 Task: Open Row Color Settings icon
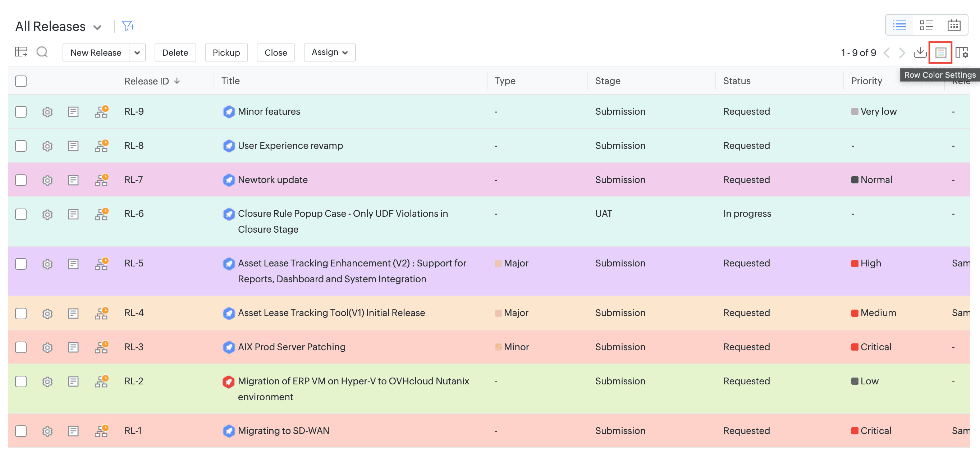pos(940,52)
